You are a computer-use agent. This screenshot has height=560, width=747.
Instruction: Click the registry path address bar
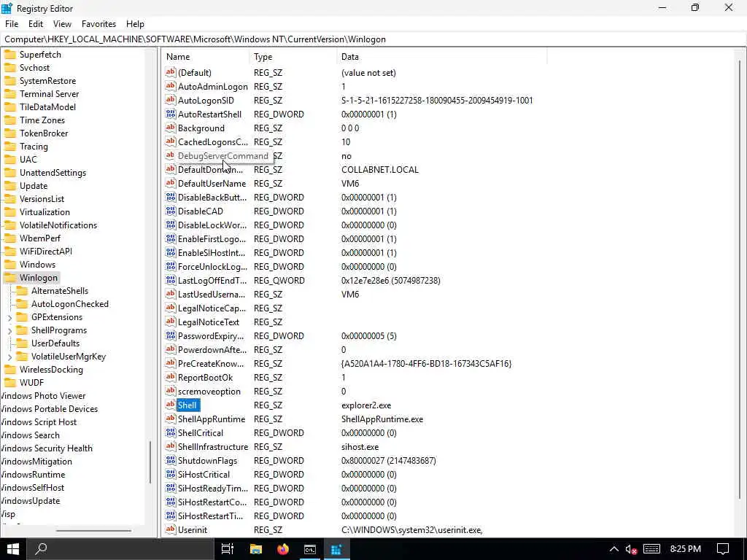tap(373, 39)
